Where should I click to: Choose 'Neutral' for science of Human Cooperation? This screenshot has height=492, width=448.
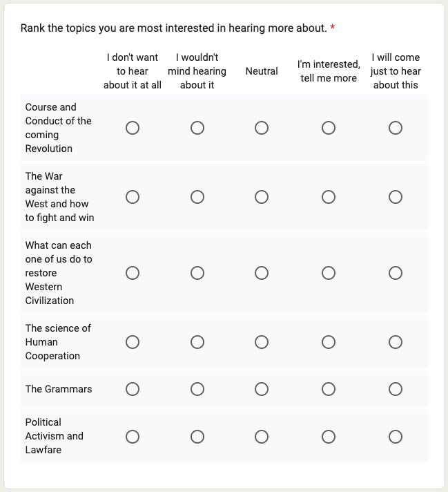pos(262,342)
